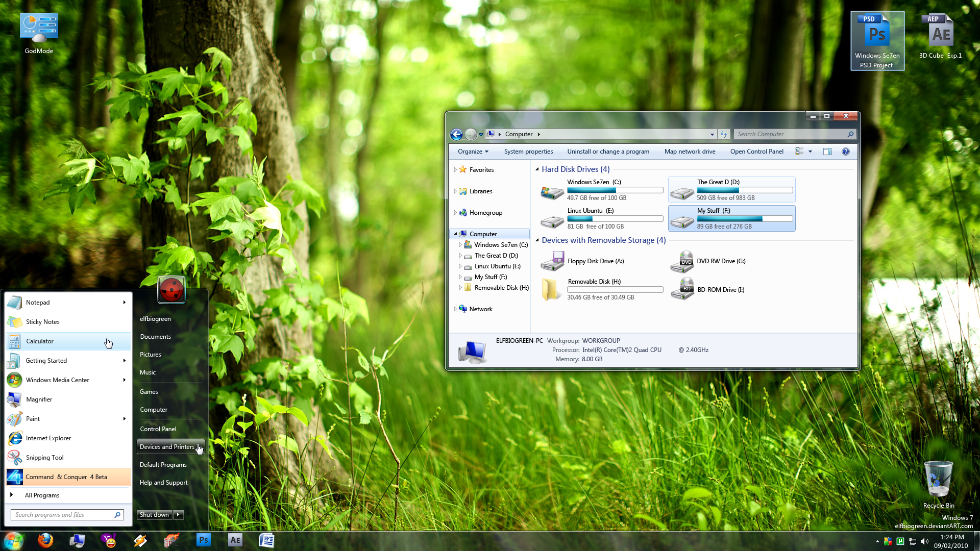Click the clock showing 1:24 PM
Image resolution: width=980 pixels, height=551 pixels.
point(951,537)
